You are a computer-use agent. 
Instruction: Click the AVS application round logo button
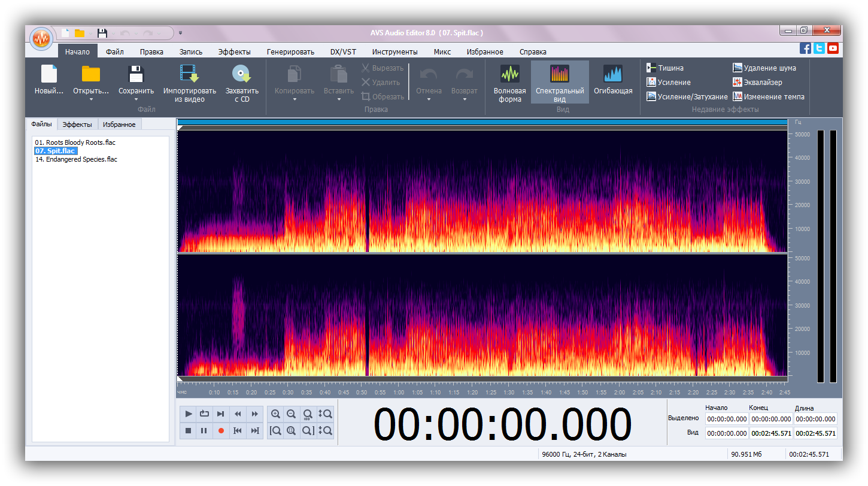[41, 39]
